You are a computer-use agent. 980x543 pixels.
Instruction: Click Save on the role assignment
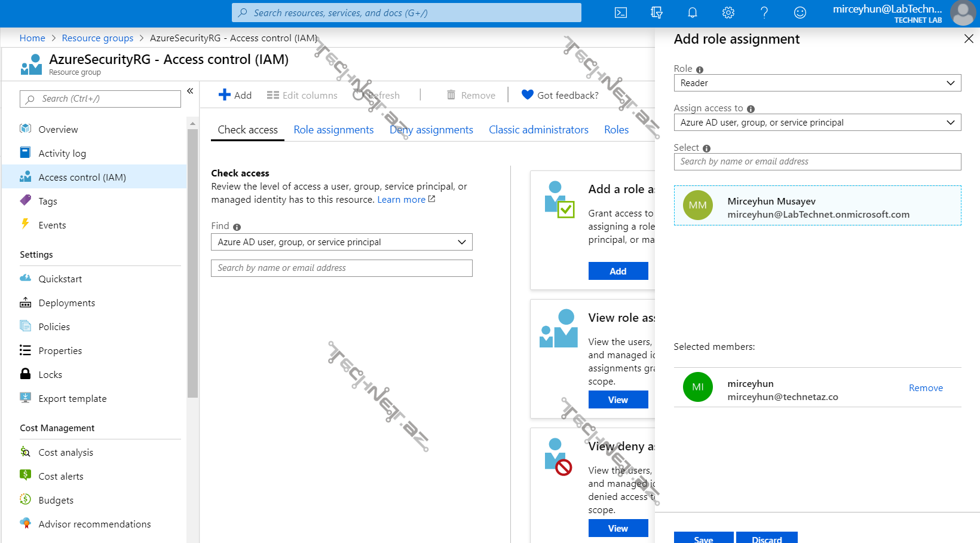click(703, 538)
